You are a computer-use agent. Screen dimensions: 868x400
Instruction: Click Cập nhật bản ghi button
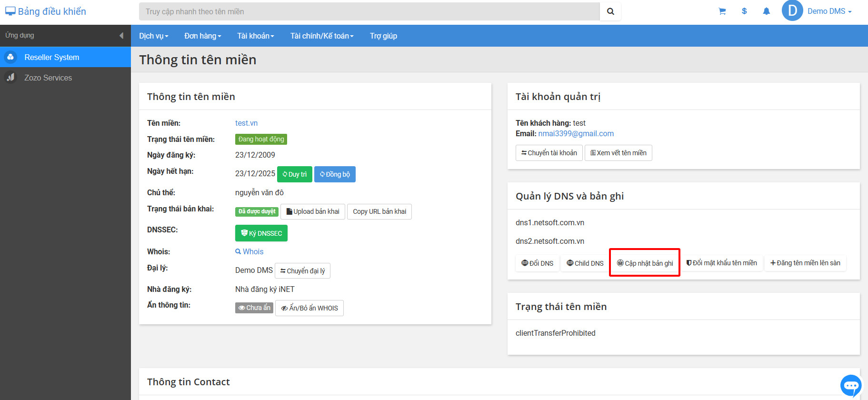click(645, 263)
